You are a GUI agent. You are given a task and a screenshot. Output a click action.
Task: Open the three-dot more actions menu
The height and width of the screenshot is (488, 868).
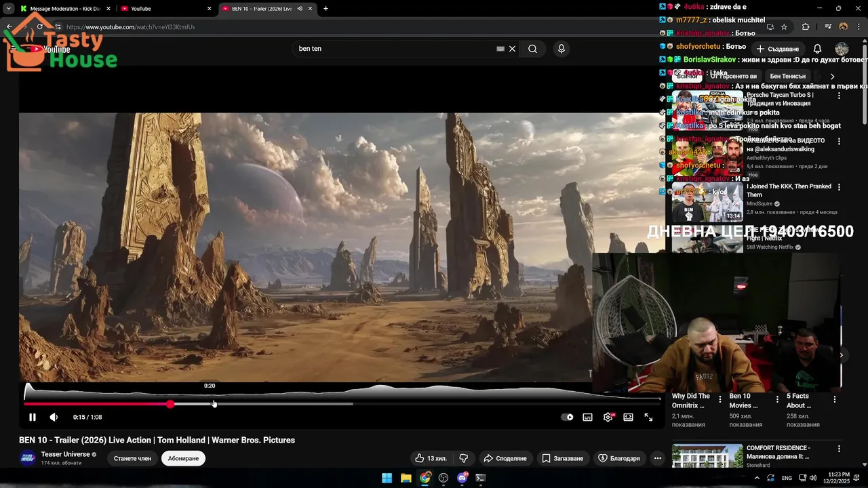657,458
